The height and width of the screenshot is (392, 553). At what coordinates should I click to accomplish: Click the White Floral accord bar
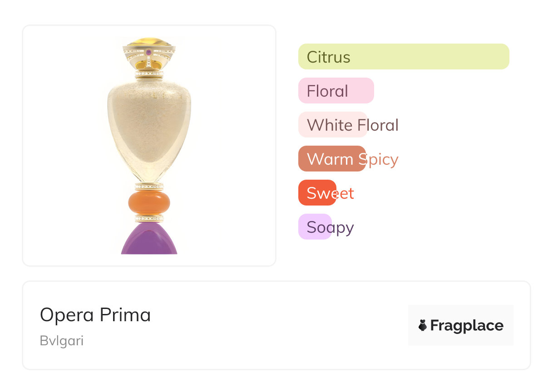tap(332, 125)
